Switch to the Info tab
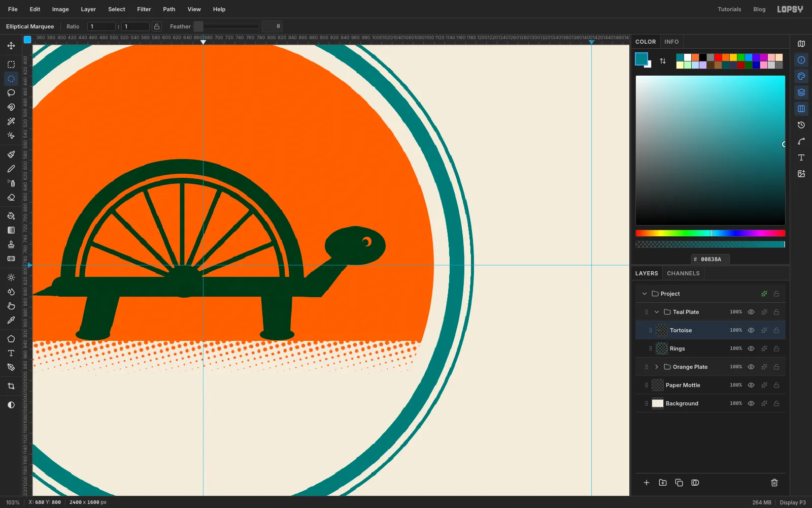 pos(671,42)
